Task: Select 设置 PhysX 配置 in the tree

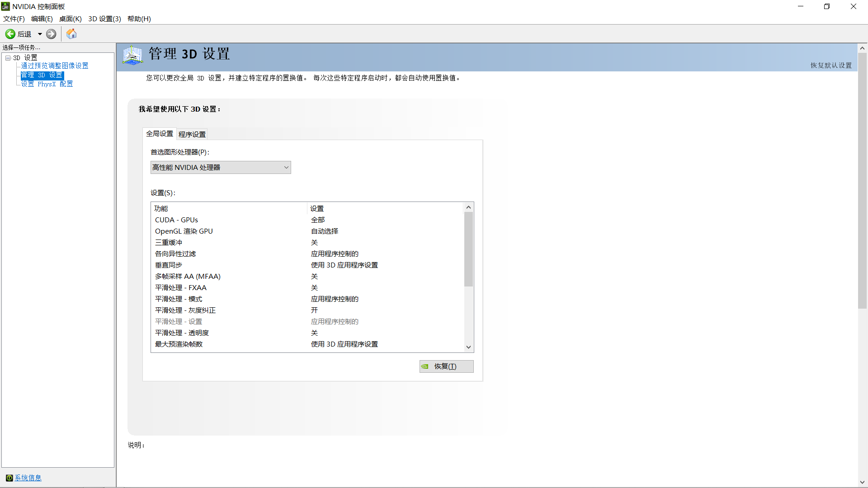Action: (47, 84)
